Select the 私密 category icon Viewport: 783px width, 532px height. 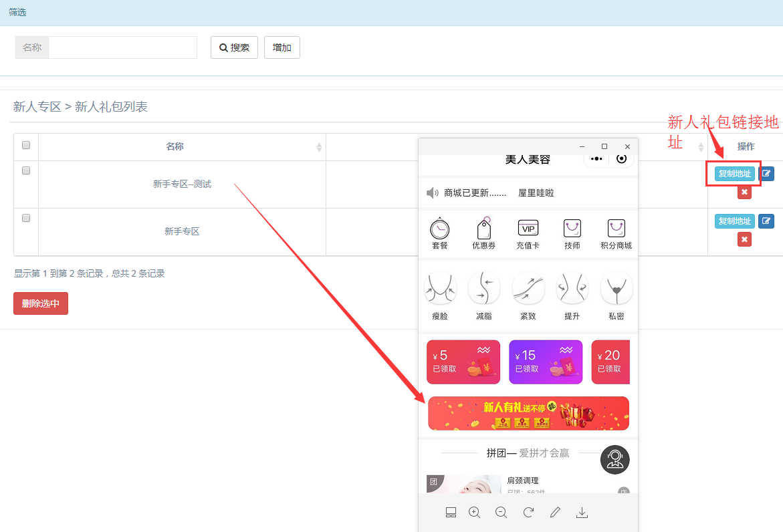coord(617,289)
